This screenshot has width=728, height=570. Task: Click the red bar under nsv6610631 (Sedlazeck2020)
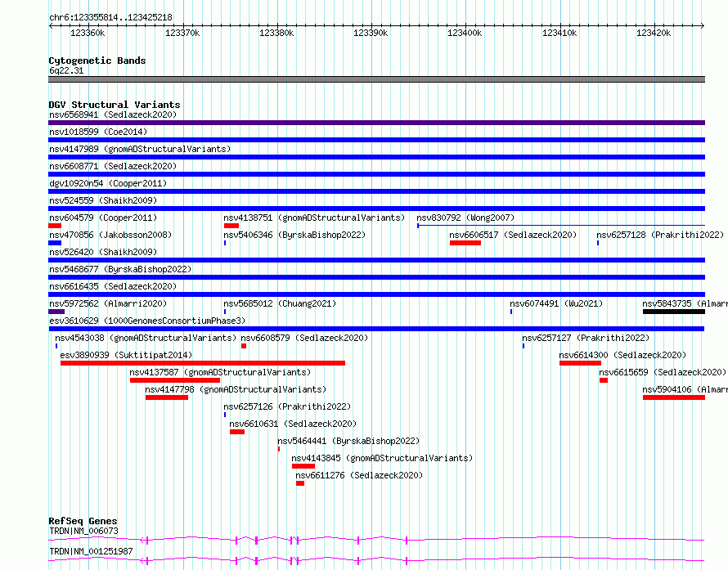pyautogui.click(x=237, y=432)
